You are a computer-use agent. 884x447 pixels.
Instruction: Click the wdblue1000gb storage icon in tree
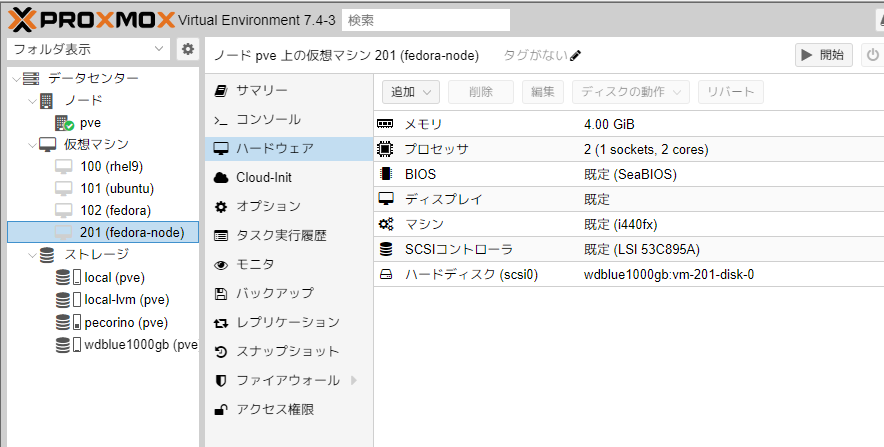coord(68,344)
